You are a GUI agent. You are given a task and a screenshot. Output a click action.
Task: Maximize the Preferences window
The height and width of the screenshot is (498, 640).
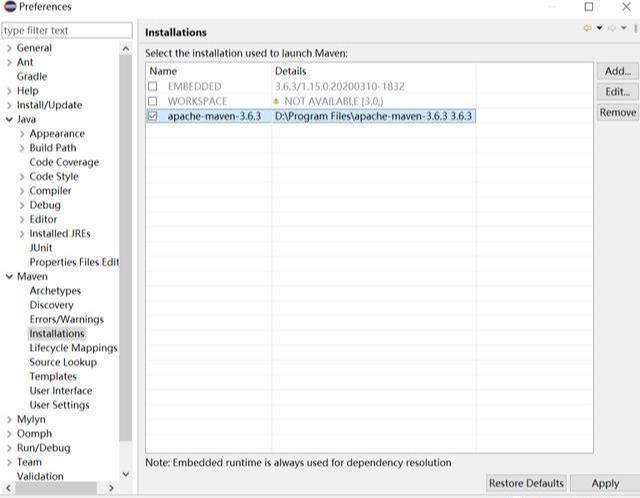pyautogui.click(x=589, y=7)
